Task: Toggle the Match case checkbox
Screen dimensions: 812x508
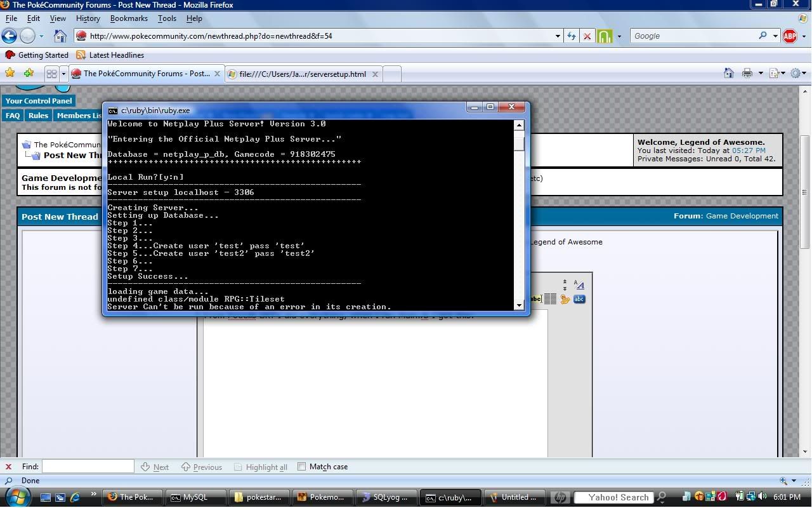Action: pyautogui.click(x=301, y=466)
